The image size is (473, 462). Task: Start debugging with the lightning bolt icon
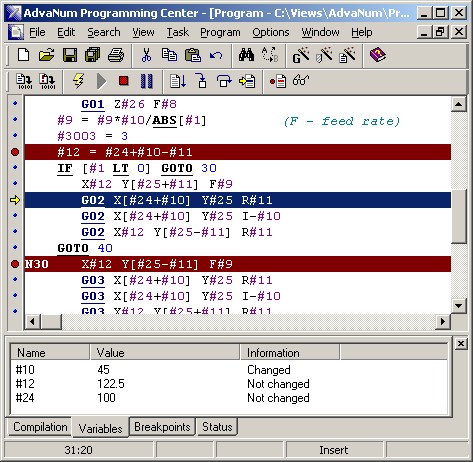(79, 81)
